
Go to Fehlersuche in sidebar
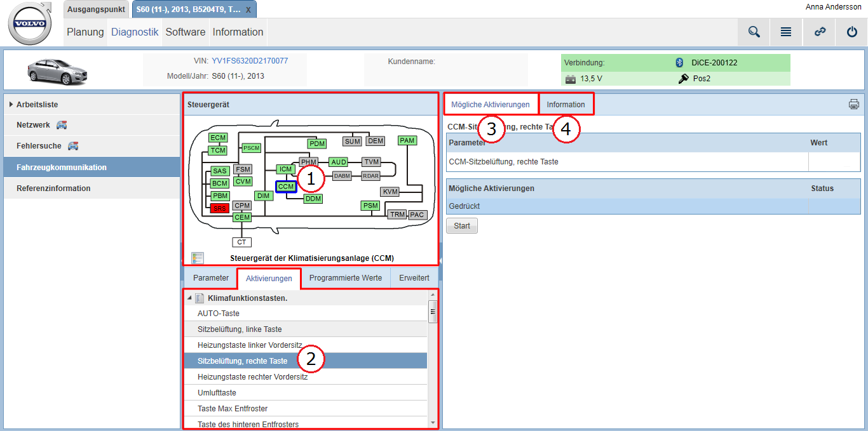[92, 146]
